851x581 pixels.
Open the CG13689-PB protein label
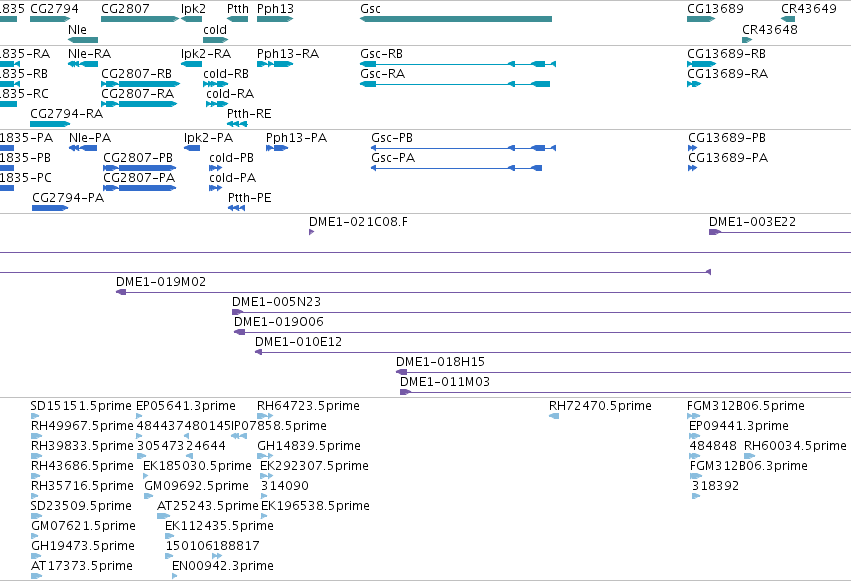point(727,138)
